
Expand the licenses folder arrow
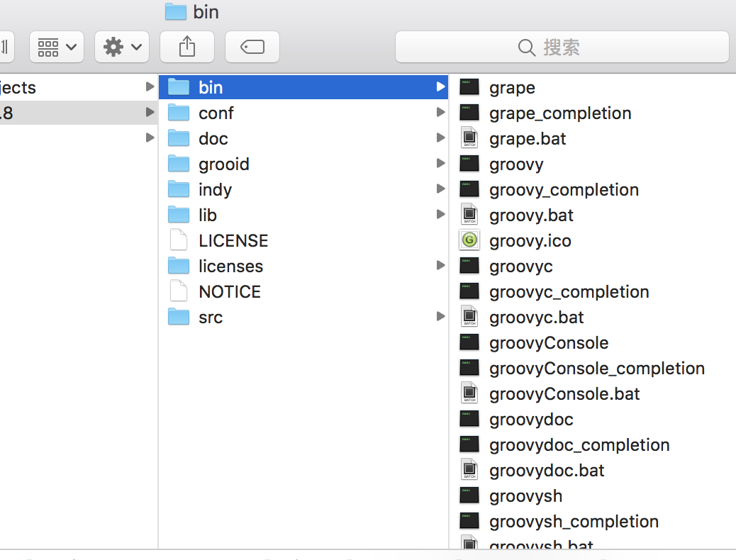(440, 266)
